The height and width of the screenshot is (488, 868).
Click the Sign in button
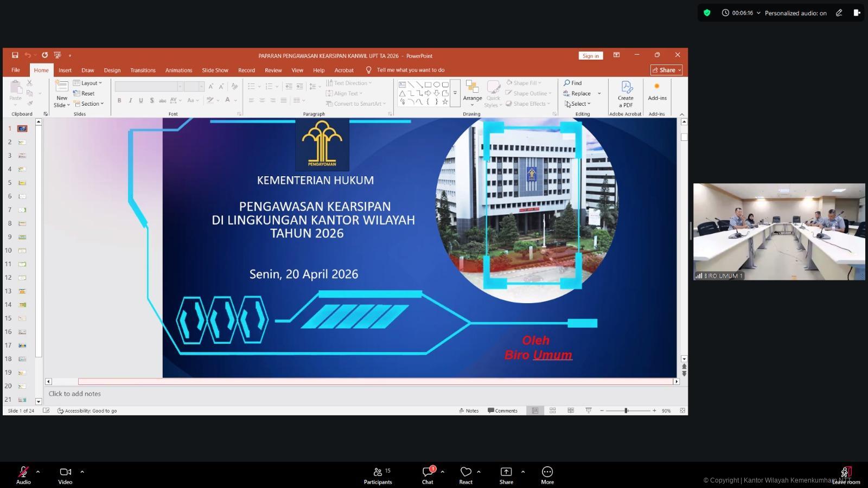[591, 55]
